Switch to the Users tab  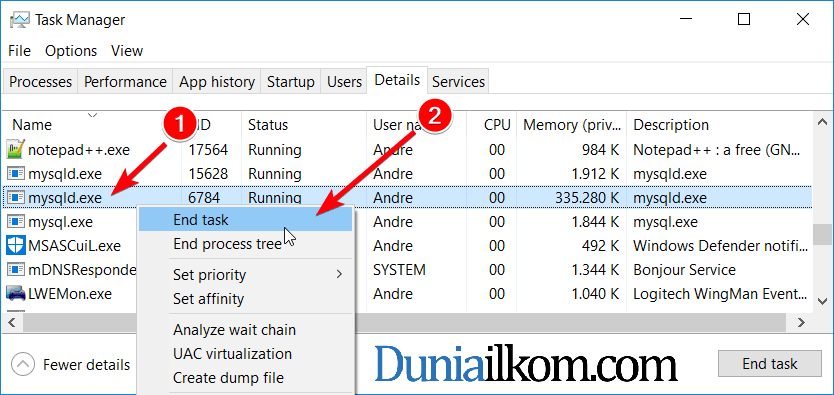point(344,82)
